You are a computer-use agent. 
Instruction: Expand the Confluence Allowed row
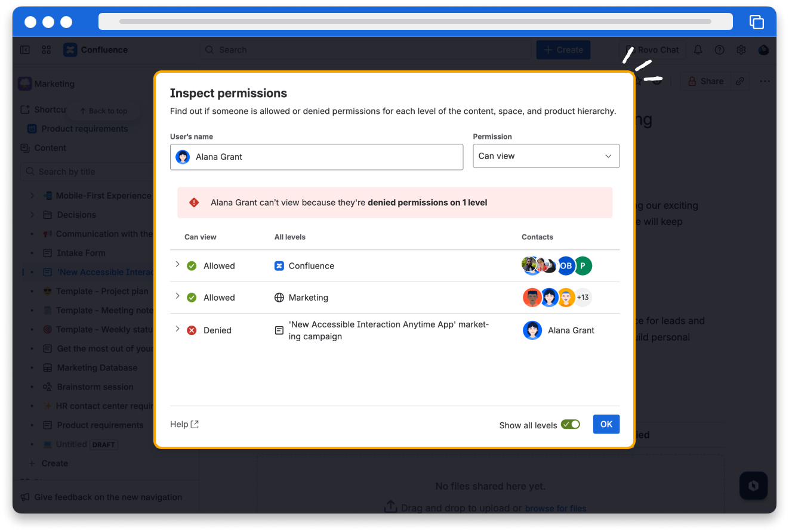click(177, 264)
